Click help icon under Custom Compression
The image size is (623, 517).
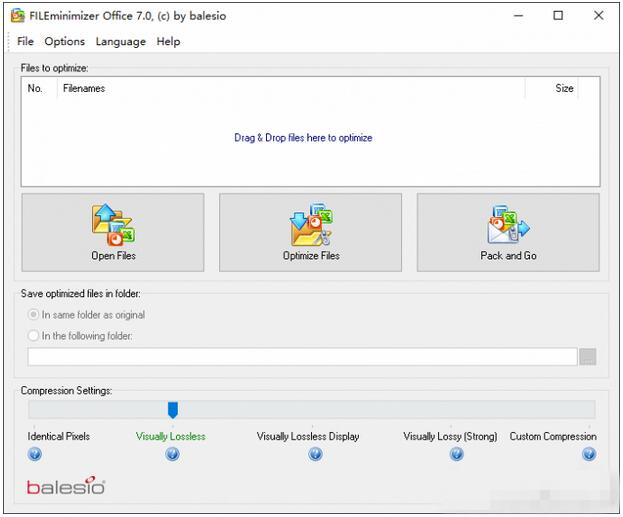(589, 454)
